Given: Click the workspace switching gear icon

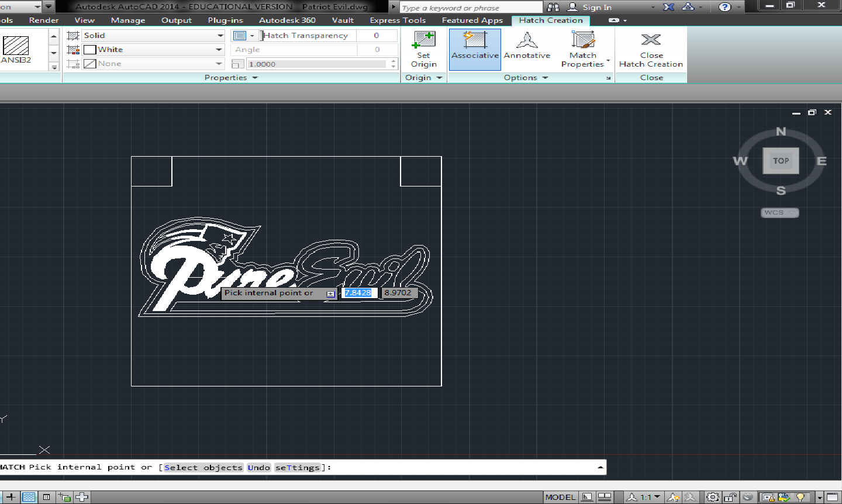Looking at the screenshot, I should pyautogui.click(x=713, y=497).
